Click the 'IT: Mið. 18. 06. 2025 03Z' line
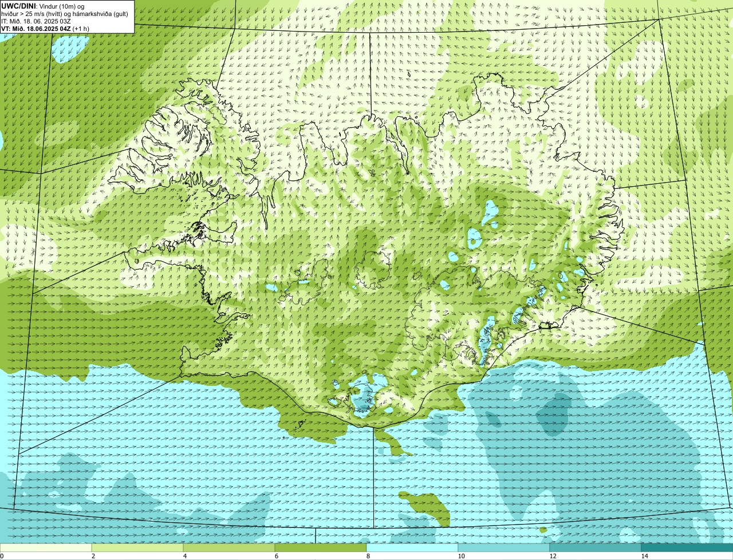 (x=36, y=21)
